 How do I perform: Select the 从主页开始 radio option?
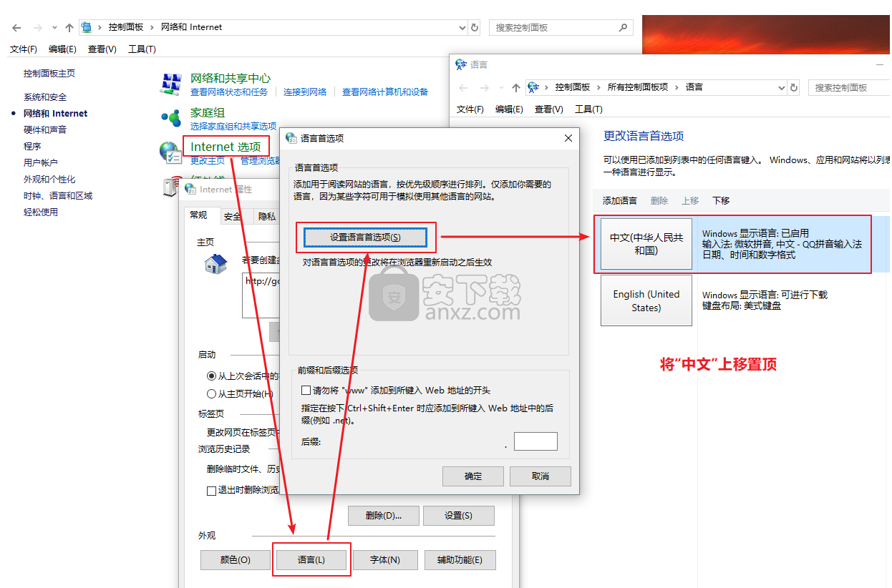pos(211,393)
